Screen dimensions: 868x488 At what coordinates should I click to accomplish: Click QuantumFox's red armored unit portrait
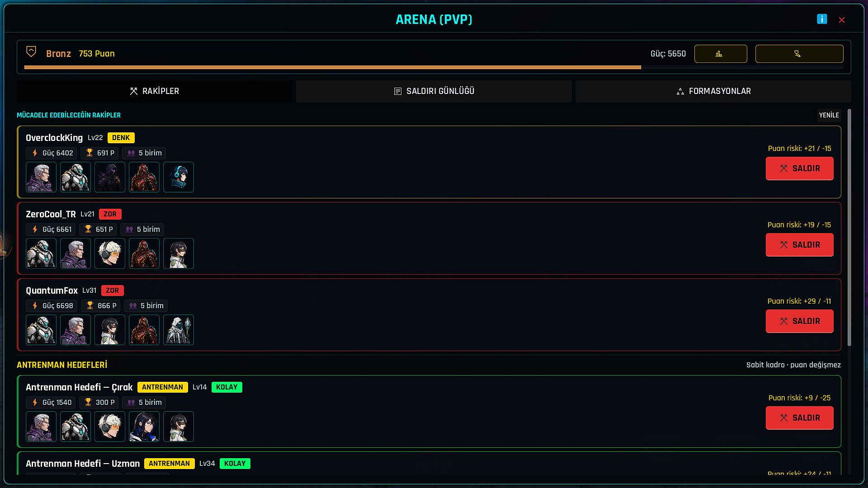144,330
